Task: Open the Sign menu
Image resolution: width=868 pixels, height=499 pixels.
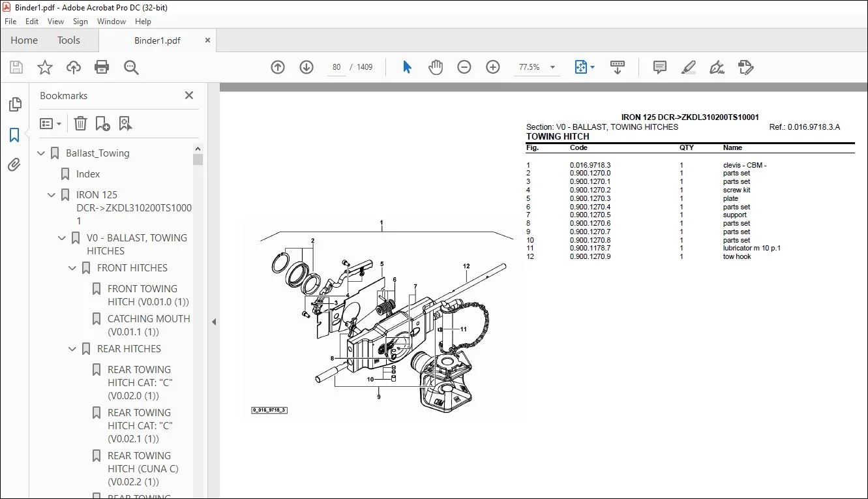Action: [x=81, y=22]
